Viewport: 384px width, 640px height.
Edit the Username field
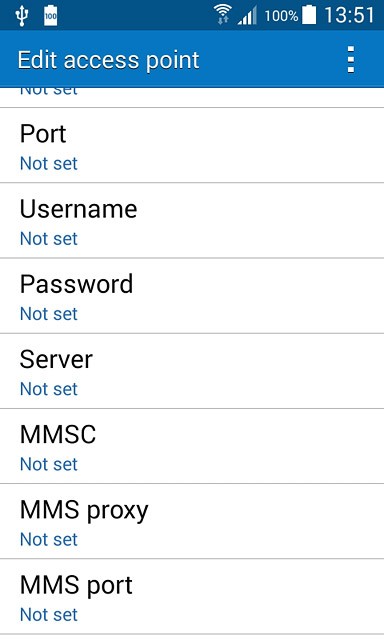coord(192,220)
